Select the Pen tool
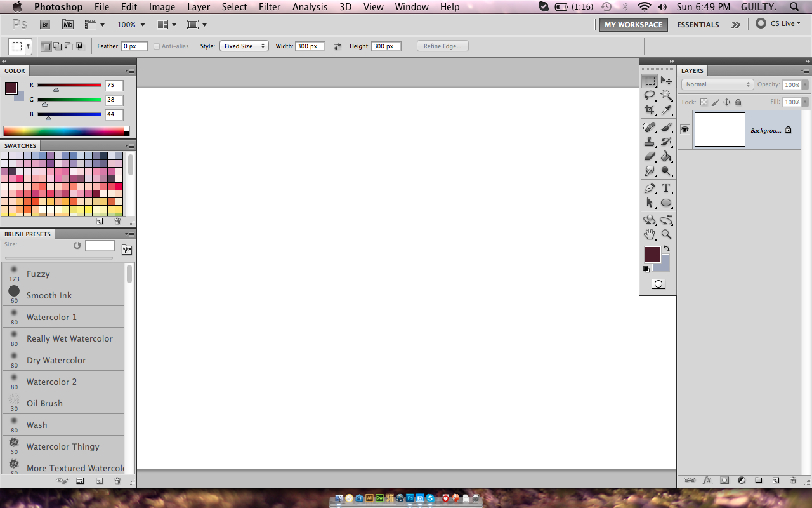Screen dimensions: 812x508 [650, 188]
